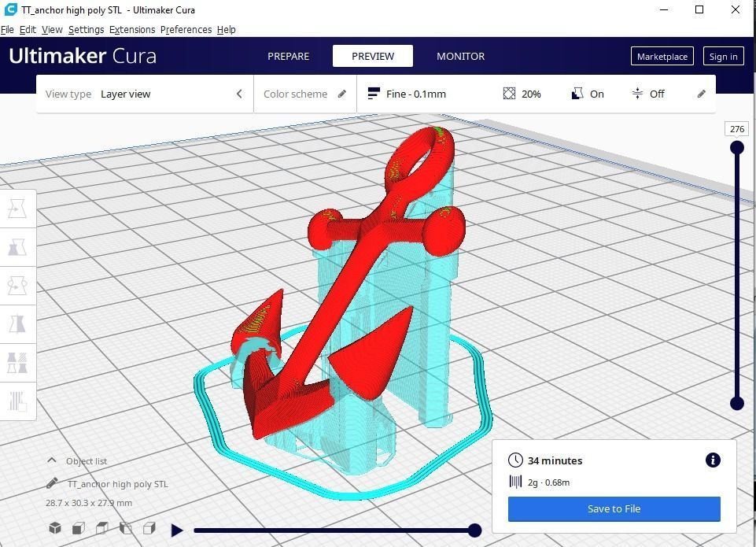Open the Support Blocker tool
The height and width of the screenshot is (547, 756).
click(17, 401)
